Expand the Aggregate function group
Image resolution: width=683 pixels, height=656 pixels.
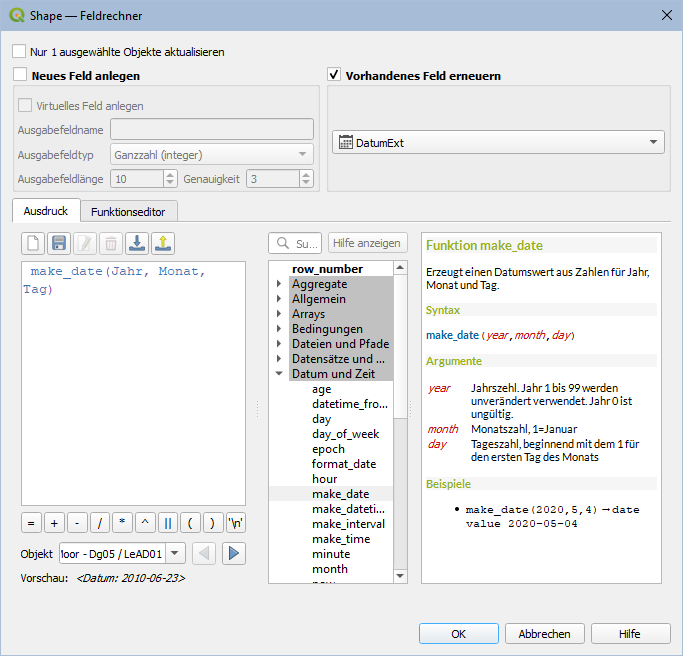279,284
